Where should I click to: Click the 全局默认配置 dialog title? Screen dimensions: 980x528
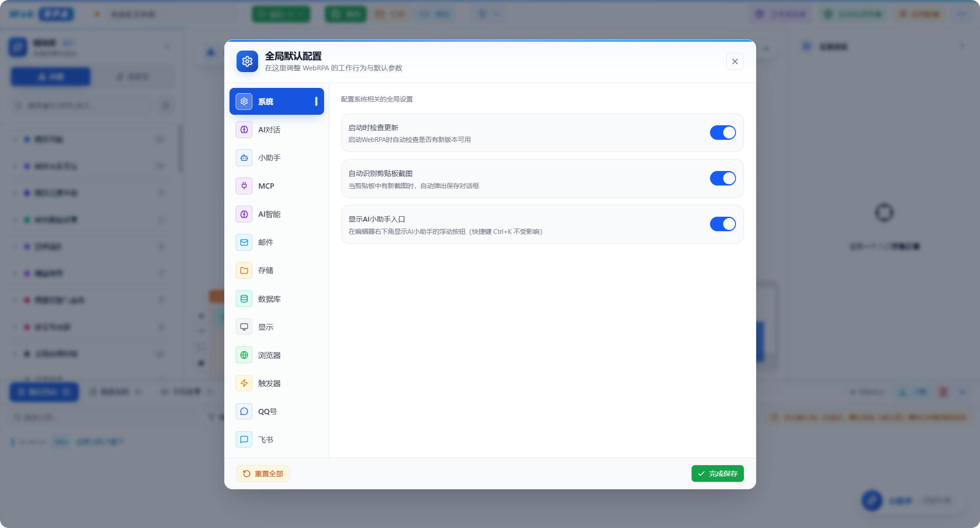click(x=293, y=56)
